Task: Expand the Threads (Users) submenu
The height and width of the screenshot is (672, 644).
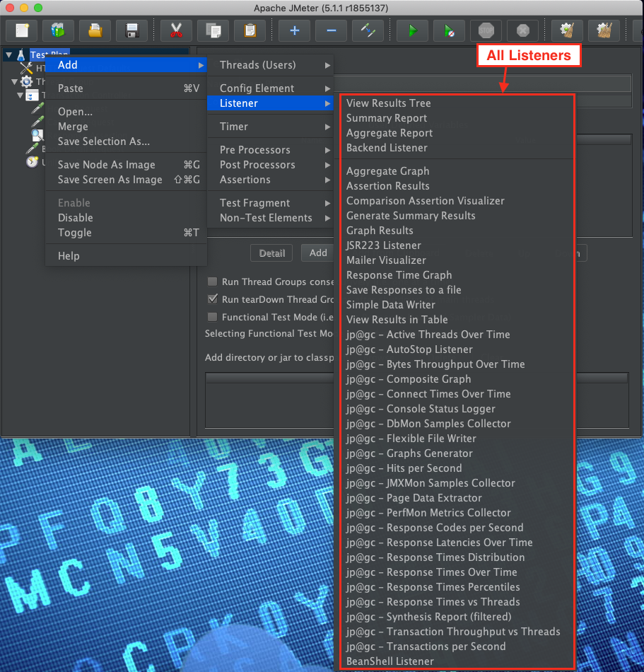Action: point(270,65)
